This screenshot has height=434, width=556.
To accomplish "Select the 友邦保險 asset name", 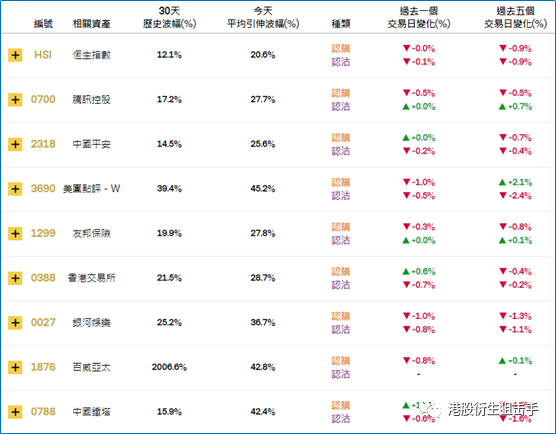I will tap(91, 233).
